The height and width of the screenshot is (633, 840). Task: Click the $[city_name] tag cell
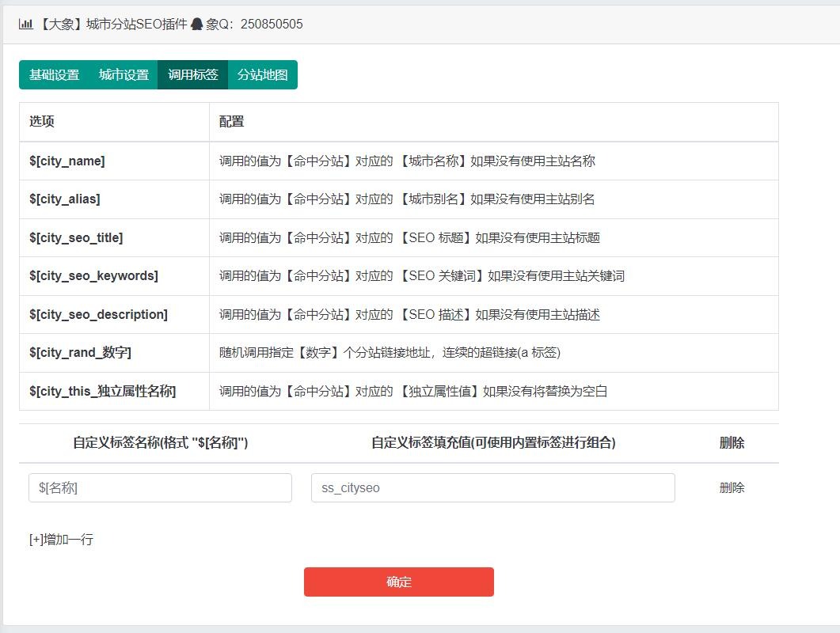click(67, 161)
